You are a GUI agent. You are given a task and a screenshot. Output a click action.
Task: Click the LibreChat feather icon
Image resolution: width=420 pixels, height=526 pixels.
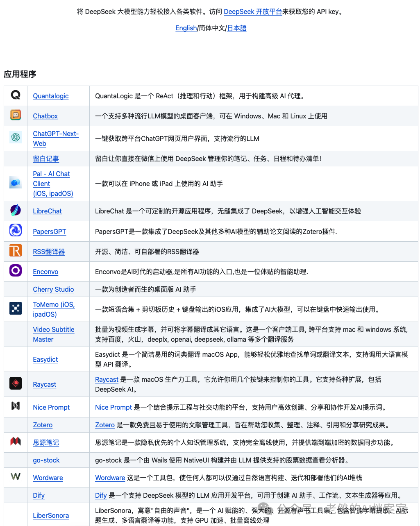[16, 210]
